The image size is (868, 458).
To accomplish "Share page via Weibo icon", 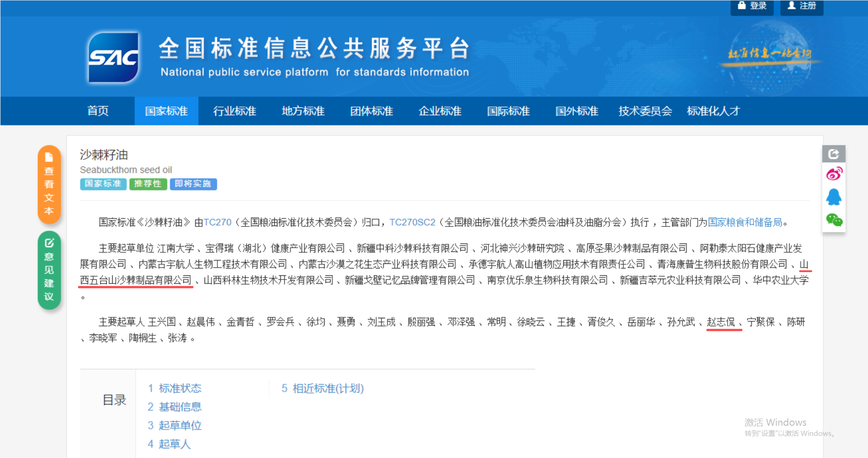I will coord(834,174).
